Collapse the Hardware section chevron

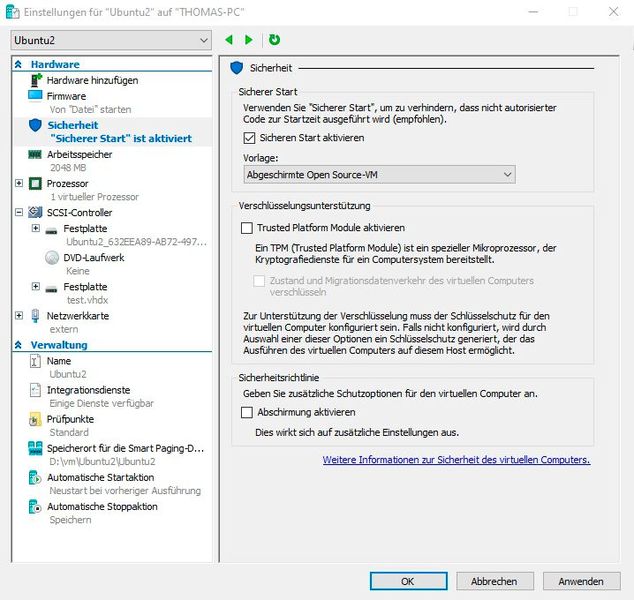click(x=18, y=64)
